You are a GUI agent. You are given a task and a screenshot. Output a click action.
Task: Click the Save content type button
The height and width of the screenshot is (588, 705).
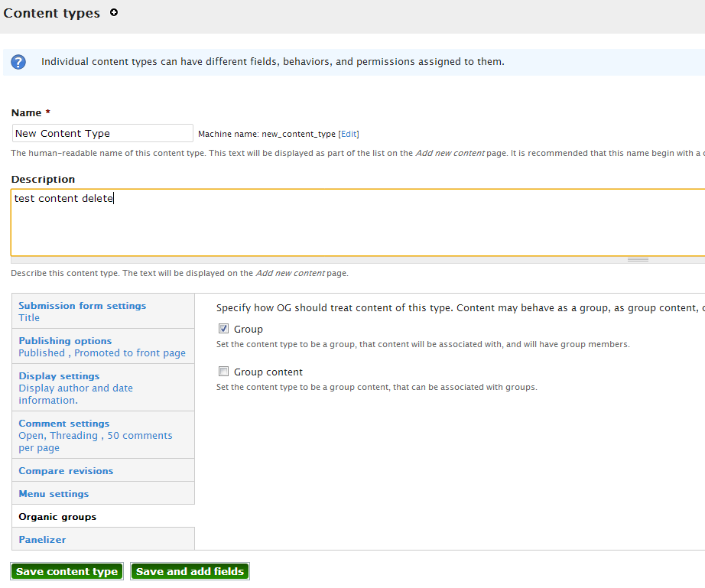coord(67,571)
